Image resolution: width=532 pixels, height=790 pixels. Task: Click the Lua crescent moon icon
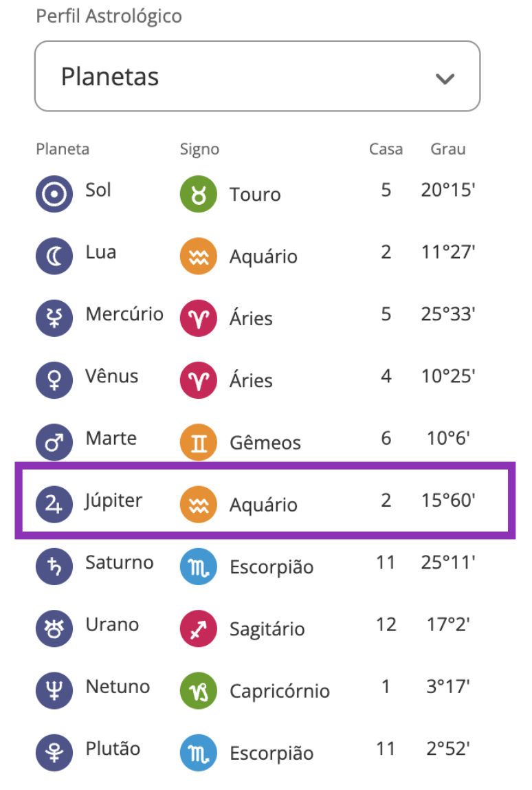point(54,255)
